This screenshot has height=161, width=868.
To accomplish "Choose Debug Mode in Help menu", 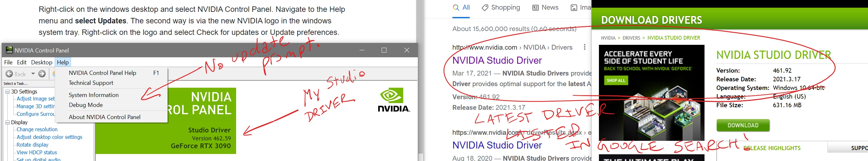I will [112, 105].
